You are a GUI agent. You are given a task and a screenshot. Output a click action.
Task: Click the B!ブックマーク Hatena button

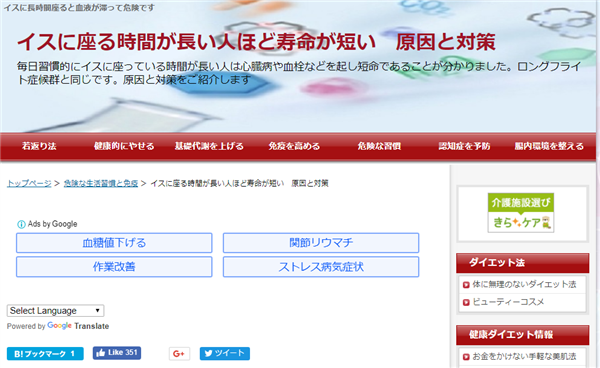(45, 354)
